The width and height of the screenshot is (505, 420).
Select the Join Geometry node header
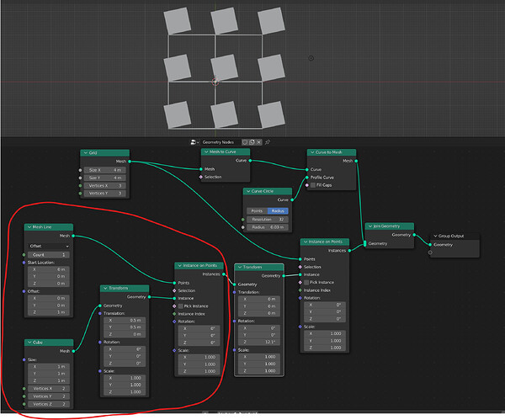coord(390,226)
